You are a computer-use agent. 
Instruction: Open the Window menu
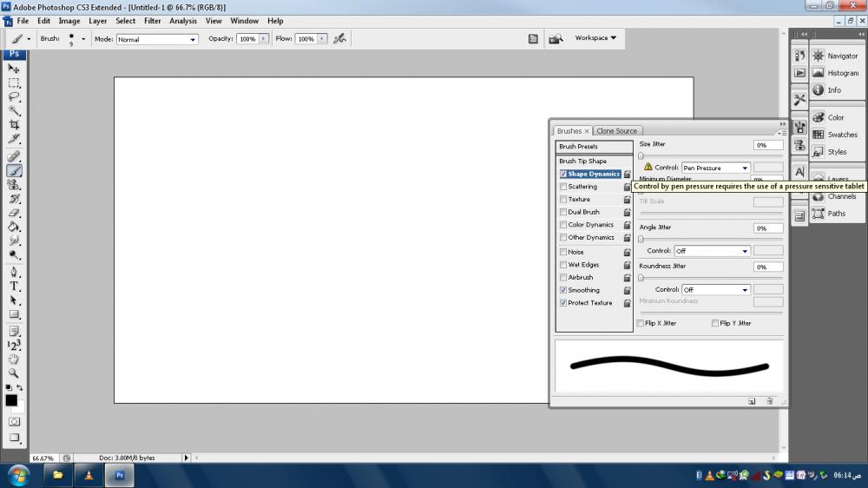[244, 21]
